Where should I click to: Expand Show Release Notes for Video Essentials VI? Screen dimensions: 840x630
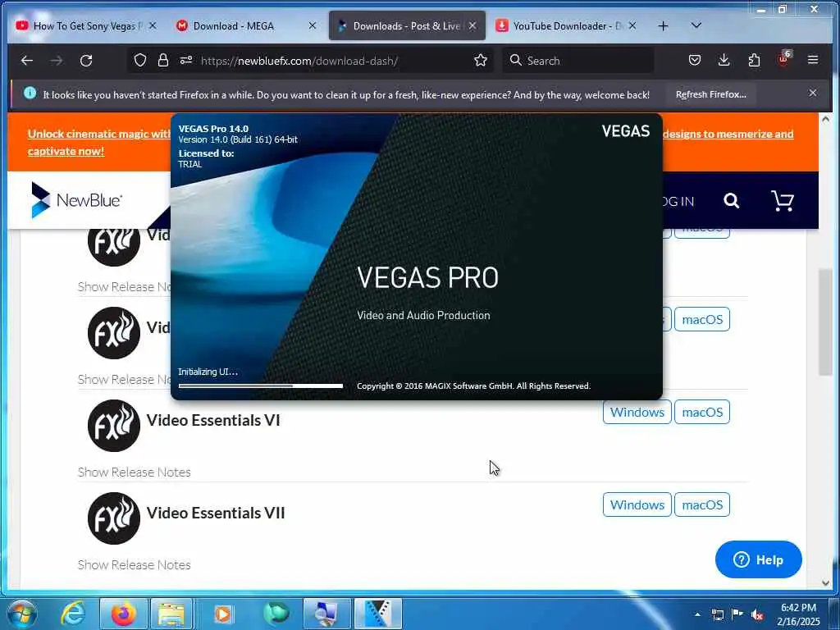(134, 472)
